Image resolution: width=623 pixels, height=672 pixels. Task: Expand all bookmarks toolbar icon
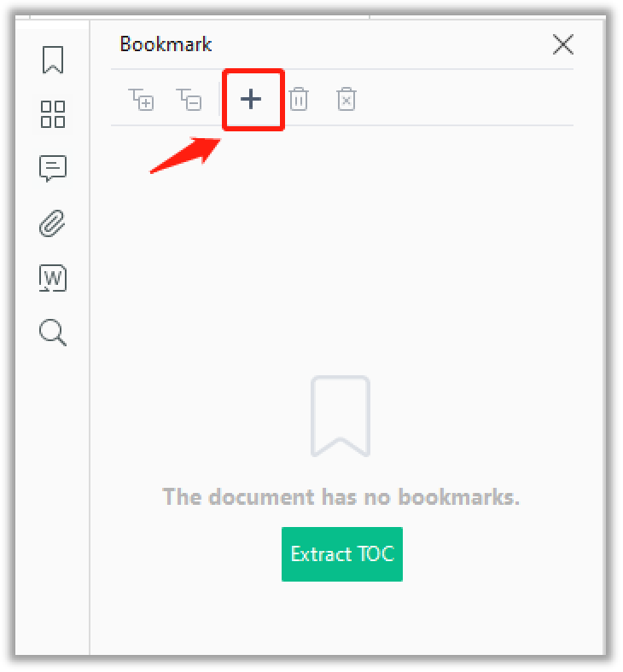point(141,100)
